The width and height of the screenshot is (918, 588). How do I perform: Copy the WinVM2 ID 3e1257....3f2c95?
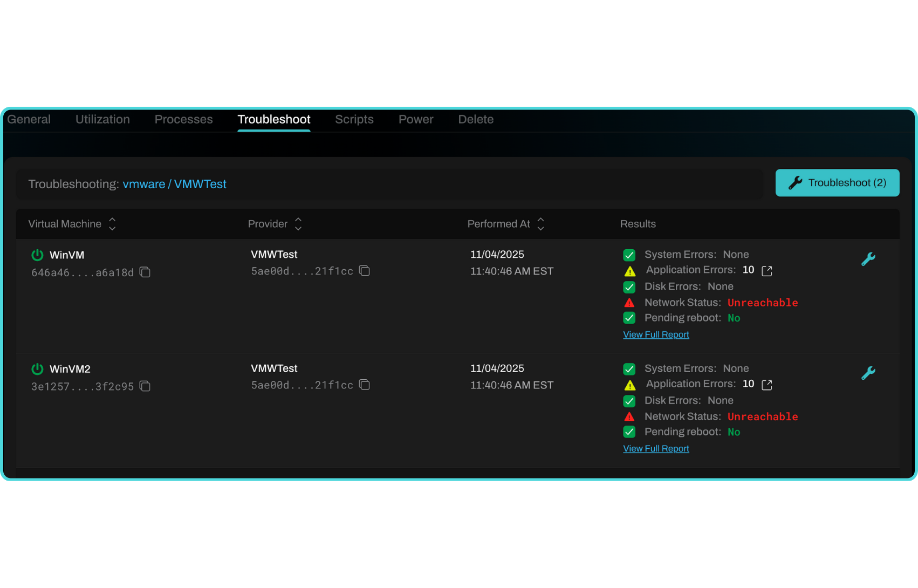(145, 386)
